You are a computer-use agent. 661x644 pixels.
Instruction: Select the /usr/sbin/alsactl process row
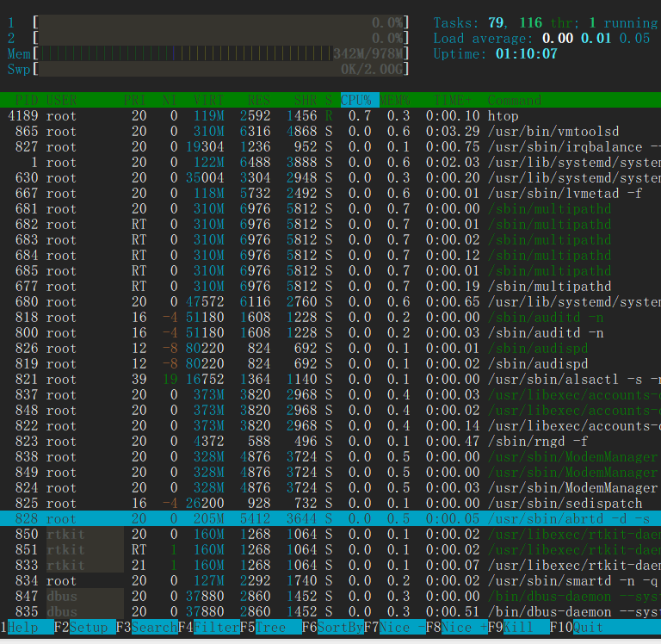click(x=330, y=379)
